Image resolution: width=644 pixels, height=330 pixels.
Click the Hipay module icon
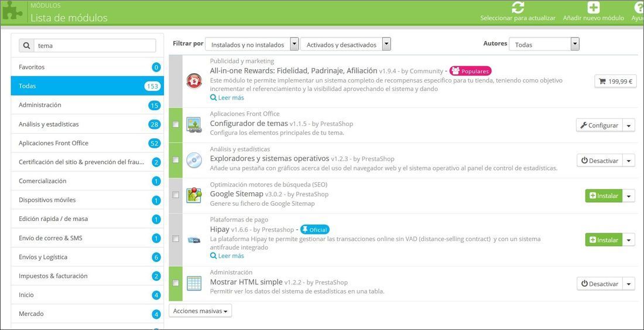pos(193,239)
